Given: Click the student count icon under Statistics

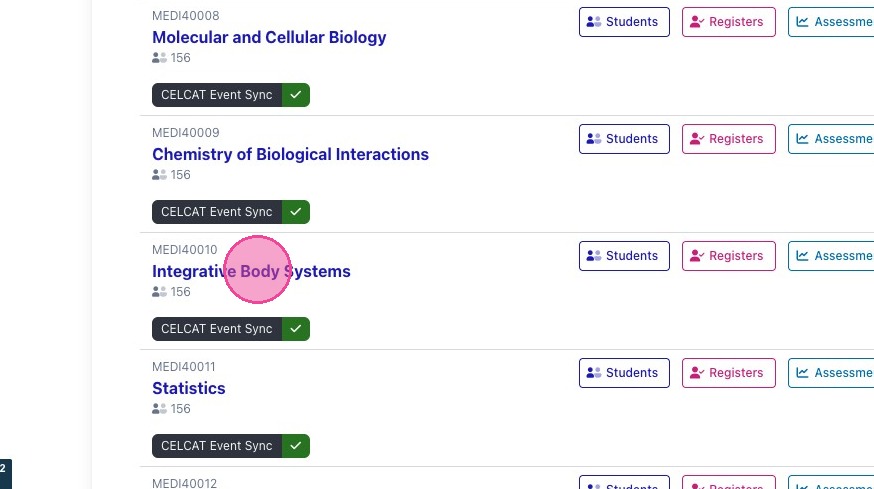Looking at the screenshot, I should pos(159,409).
